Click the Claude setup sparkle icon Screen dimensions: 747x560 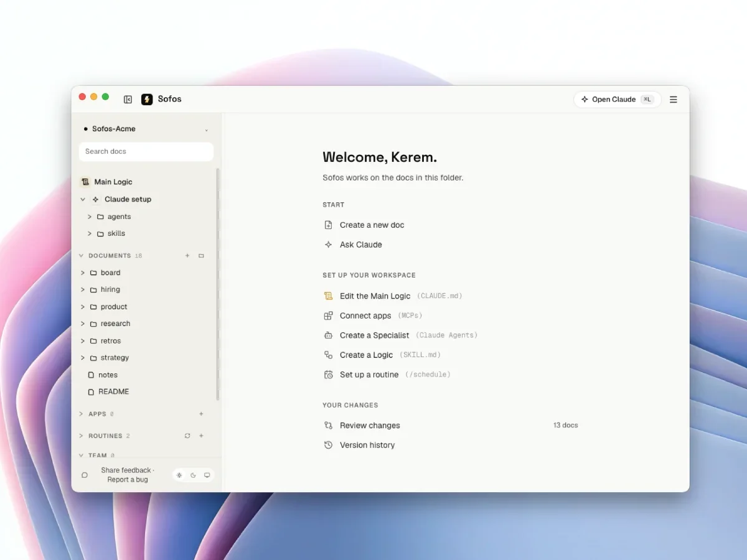(95, 199)
